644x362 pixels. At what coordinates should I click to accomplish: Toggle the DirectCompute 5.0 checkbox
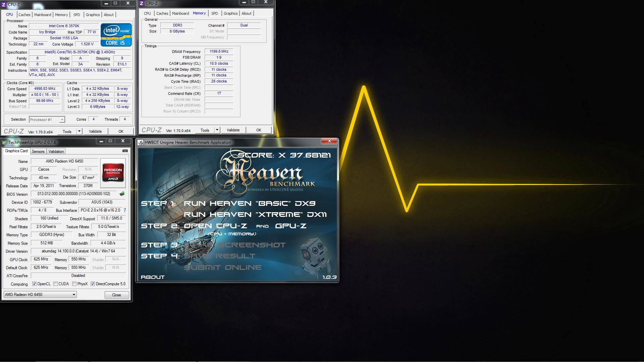(93, 284)
